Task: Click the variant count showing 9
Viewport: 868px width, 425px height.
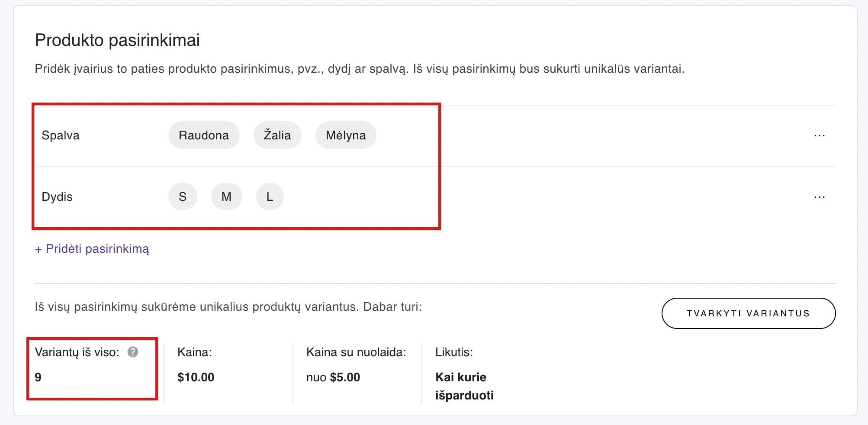Action: (39, 377)
